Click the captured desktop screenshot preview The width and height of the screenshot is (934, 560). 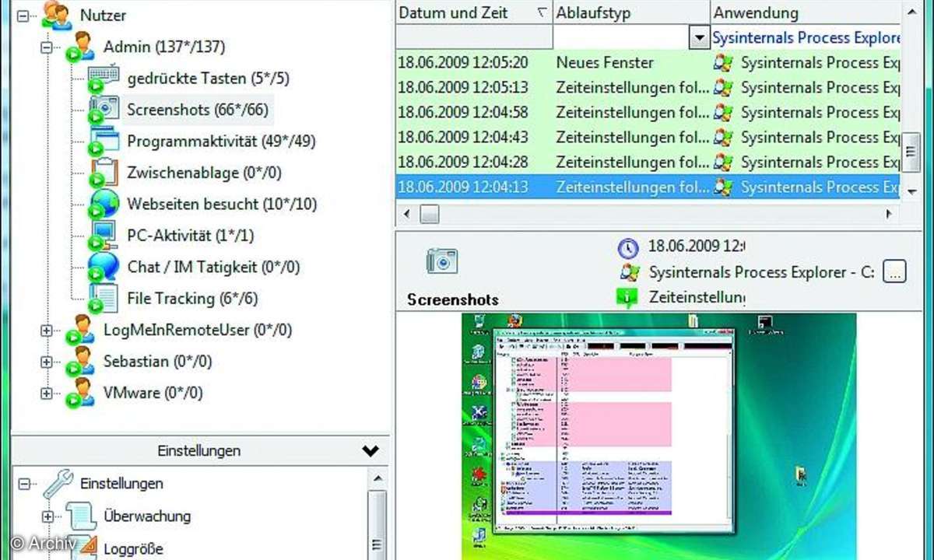[x=659, y=436]
